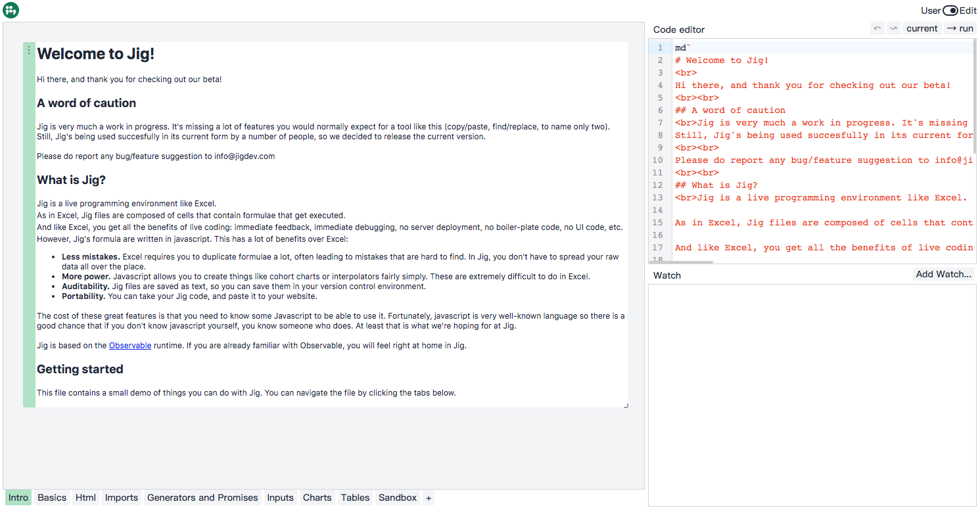Screen dimensions: 980x508
Task: Switch to the Inputs tab
Action: [x=280, y=498]
